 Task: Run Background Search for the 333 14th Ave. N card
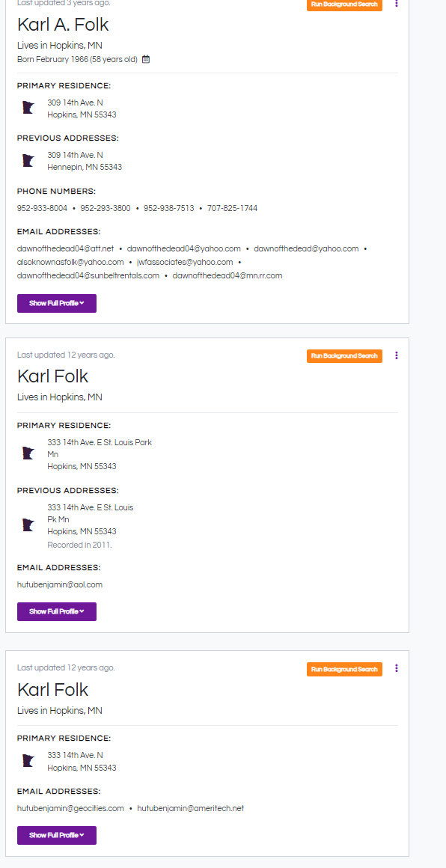[x=344, y=669]
